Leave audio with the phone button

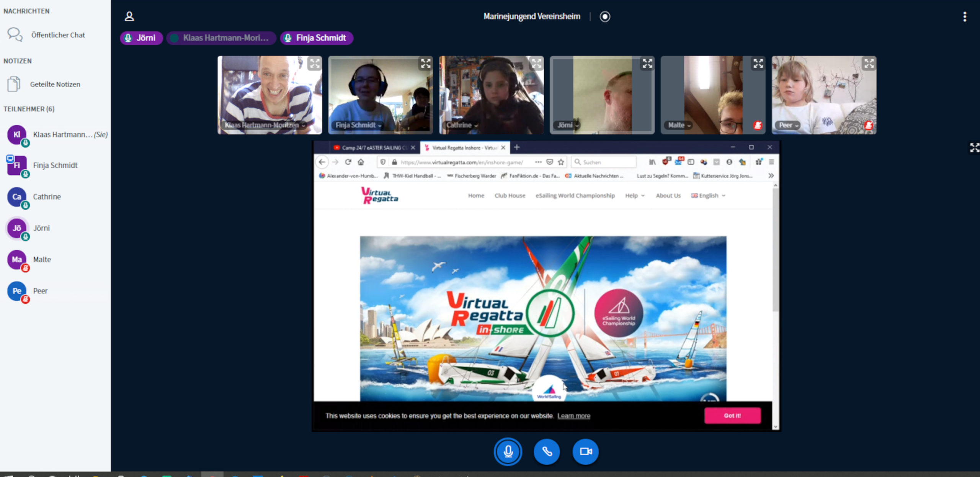click(547, 451)
